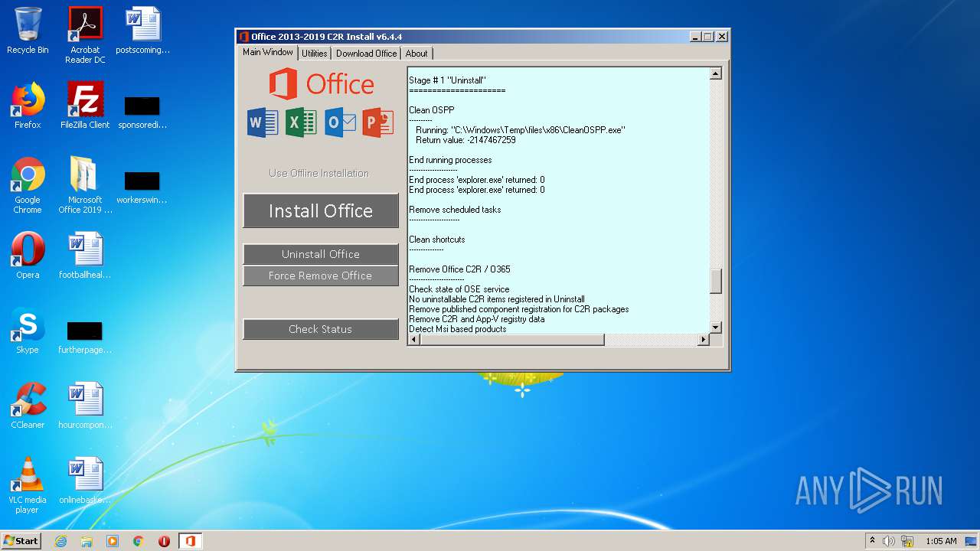Open the Start menu

click(21, 541)
